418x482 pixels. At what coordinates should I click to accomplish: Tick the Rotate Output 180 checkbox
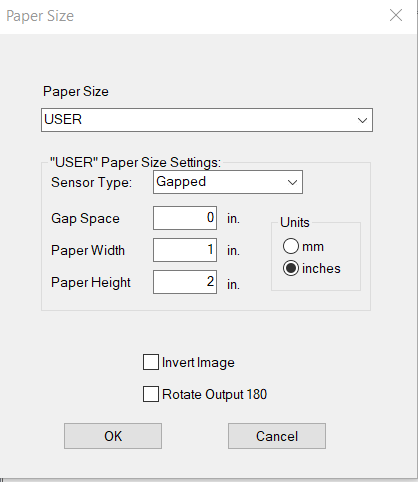click(x=151, y=394)
